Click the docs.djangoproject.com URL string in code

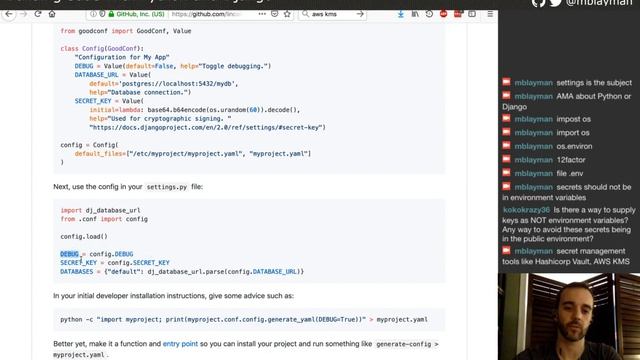click(207, 127)
